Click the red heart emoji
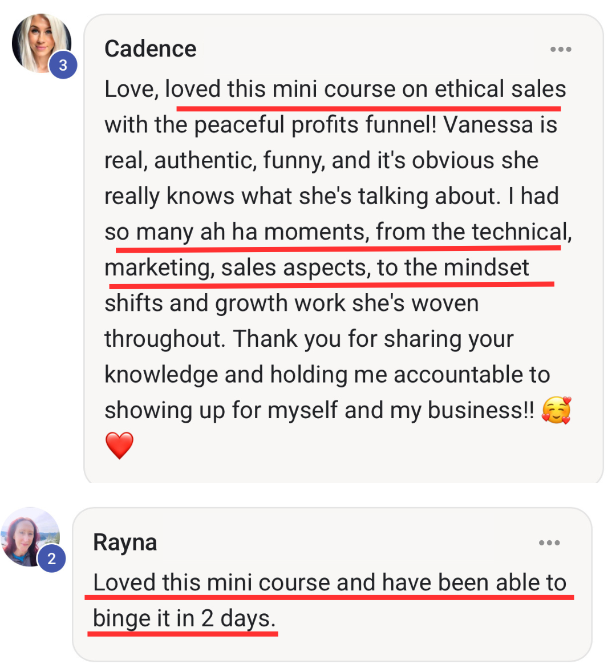 click(x=119, y=446)
